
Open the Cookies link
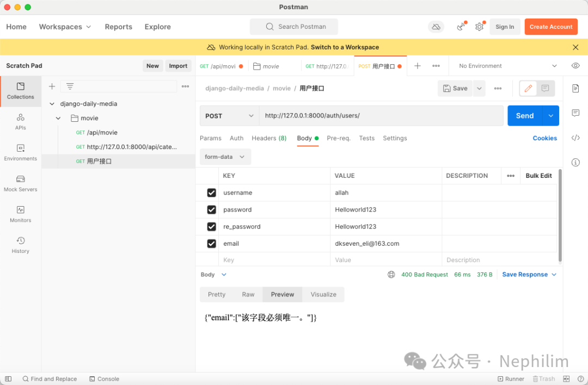pyautogui.click(x=544, y=138)
